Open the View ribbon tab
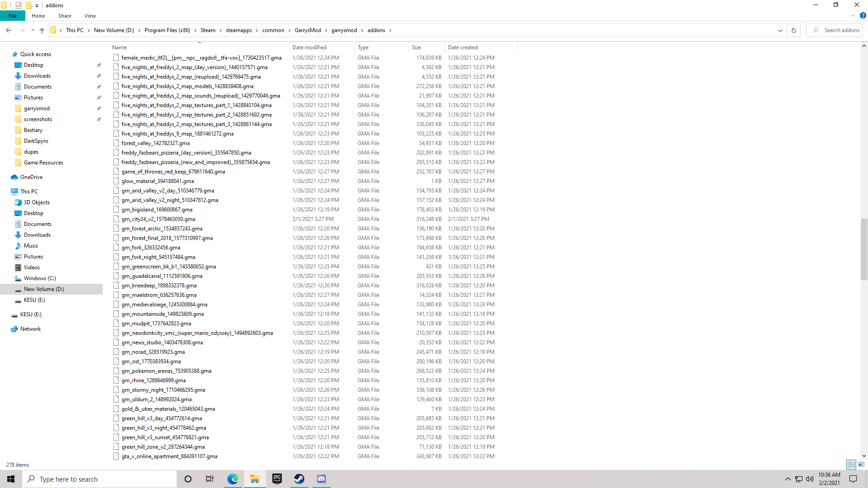This screenshot has width=868, height=488. point(90,16)
